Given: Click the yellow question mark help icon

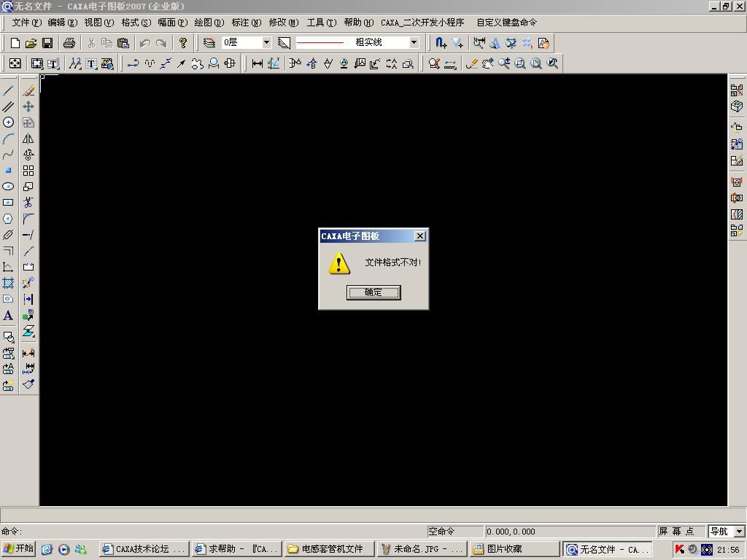Looking at the screenshot, I should [183, 43].
